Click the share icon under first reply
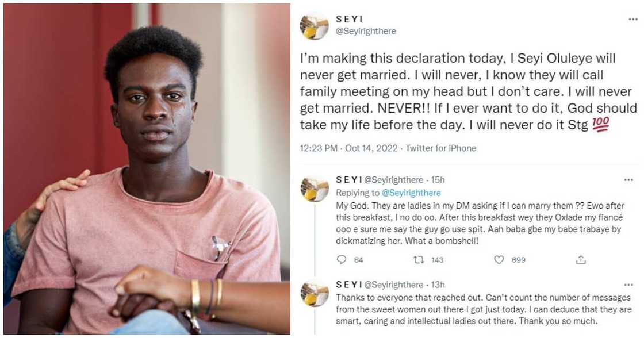Viewport: 644px width, 338px height. tap(580, 260)
